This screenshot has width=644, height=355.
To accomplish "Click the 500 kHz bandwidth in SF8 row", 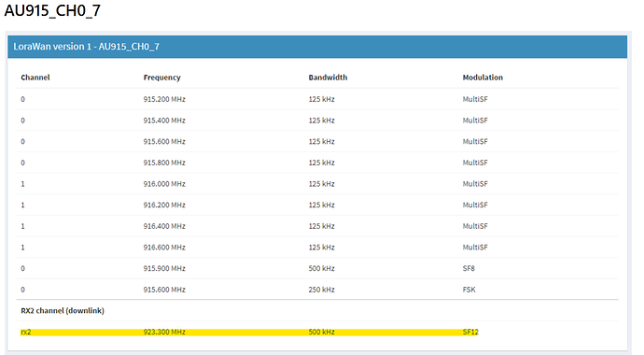I will click(x=322, y=268).
